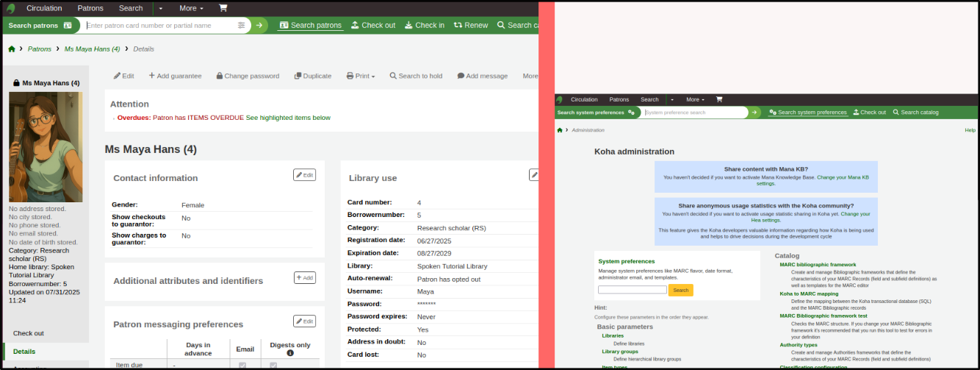Submit patron search with green arrow button
The height and width of the screenshot is (370, 980).
click(259, 25)
